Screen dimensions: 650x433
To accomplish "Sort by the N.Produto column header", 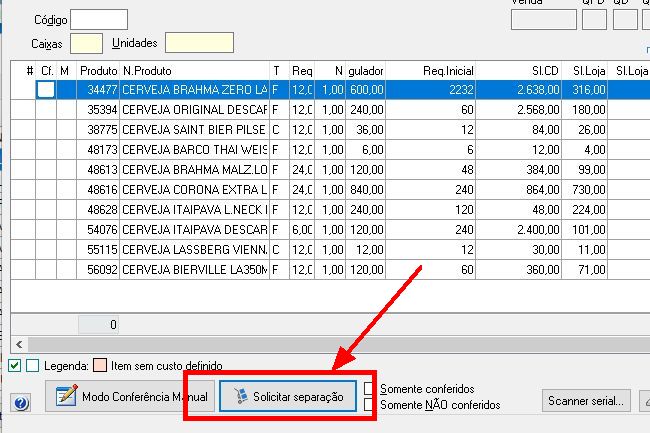I will 194,71.
